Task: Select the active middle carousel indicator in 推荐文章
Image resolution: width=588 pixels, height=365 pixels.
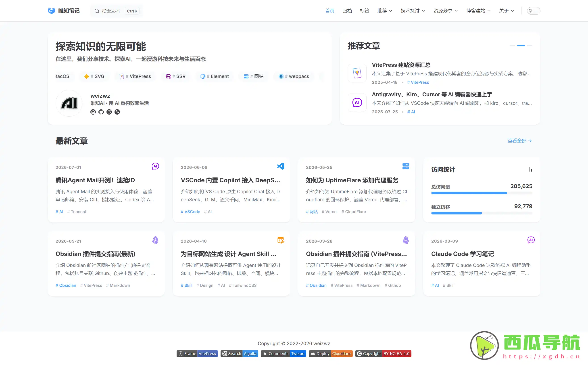Action: tap(521, 45)
